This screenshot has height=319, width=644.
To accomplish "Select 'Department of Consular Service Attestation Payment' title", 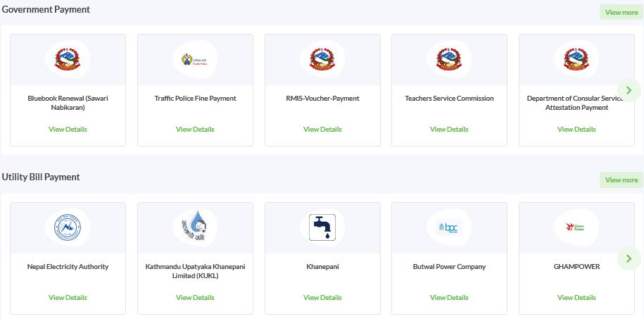I will [x=576, y=103].
